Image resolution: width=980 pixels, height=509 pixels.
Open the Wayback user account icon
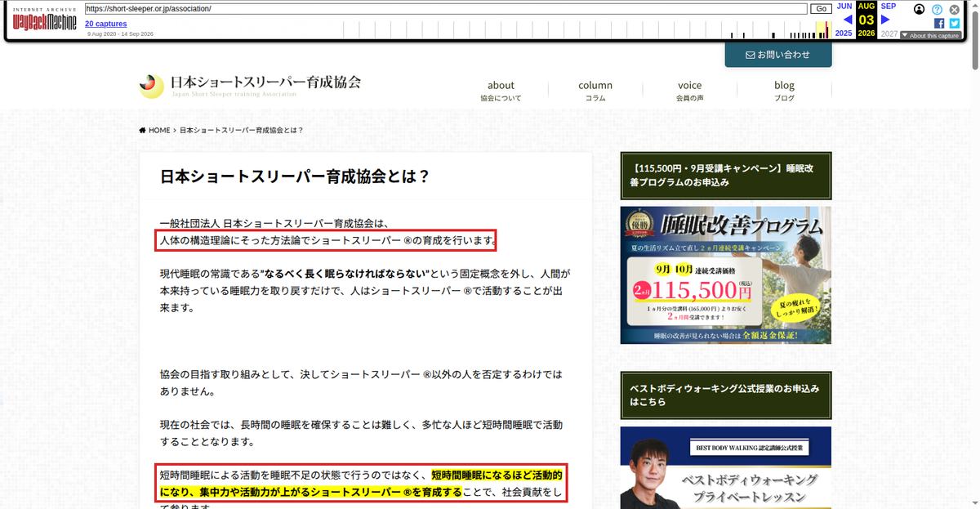pos(920,9)
